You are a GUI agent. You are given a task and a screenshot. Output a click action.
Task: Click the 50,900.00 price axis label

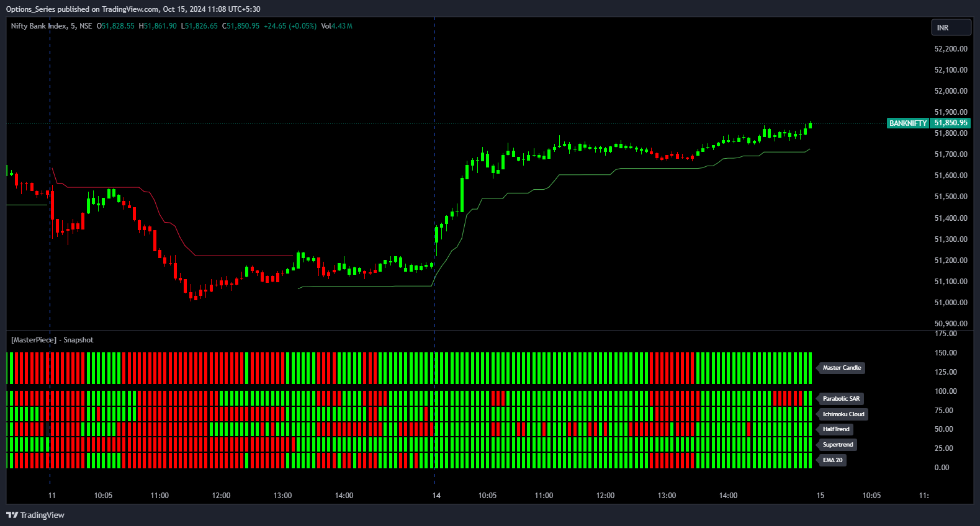click(x=951, y=324)
